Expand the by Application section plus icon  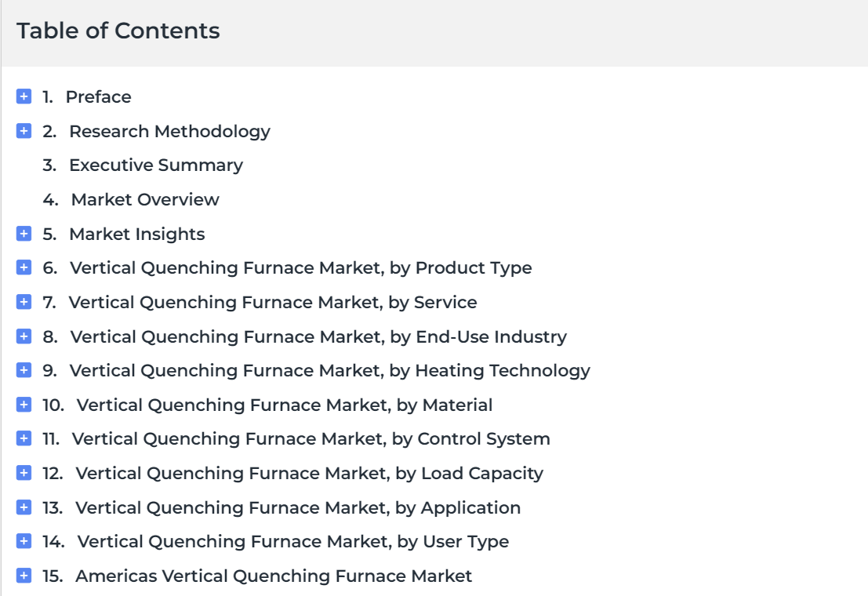click(24, 507)
